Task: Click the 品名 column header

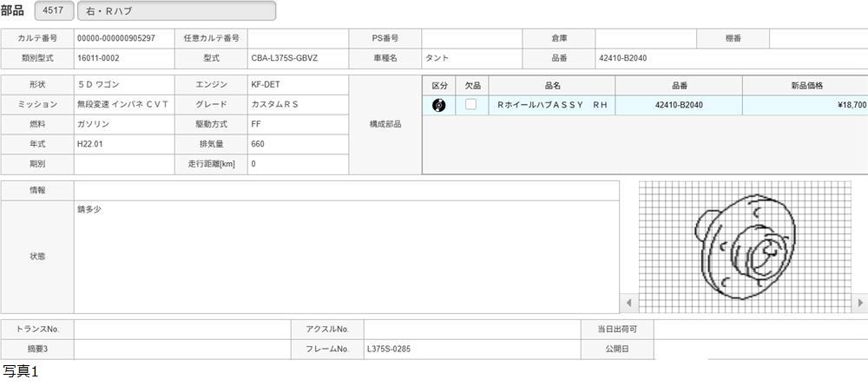Action: click(x=552, y=85)
